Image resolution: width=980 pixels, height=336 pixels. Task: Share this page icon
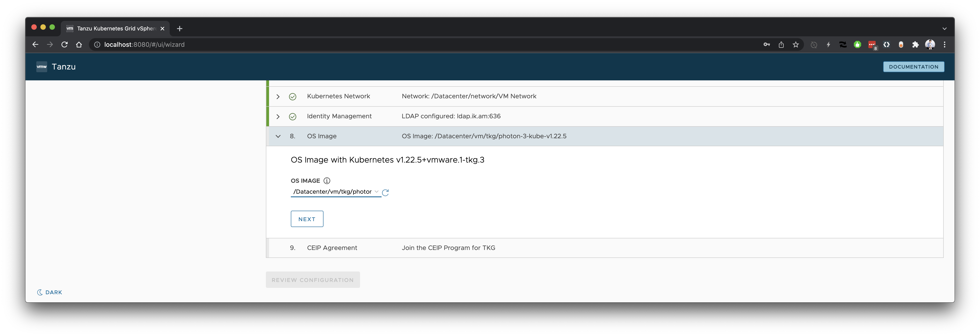tap(781, 44)
